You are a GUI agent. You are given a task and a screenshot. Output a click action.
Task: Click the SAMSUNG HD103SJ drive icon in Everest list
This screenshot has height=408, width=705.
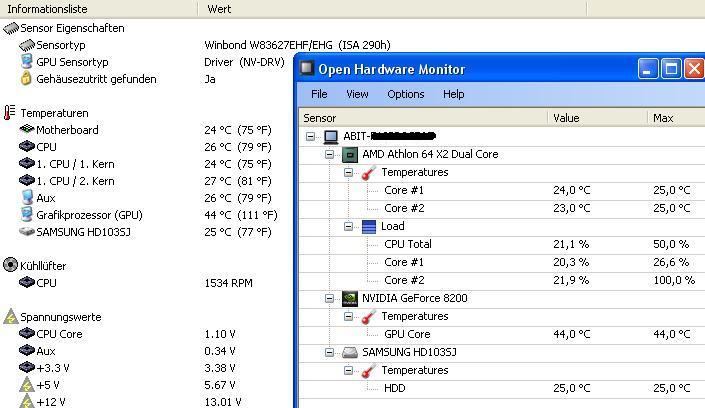tap(27, 232)
